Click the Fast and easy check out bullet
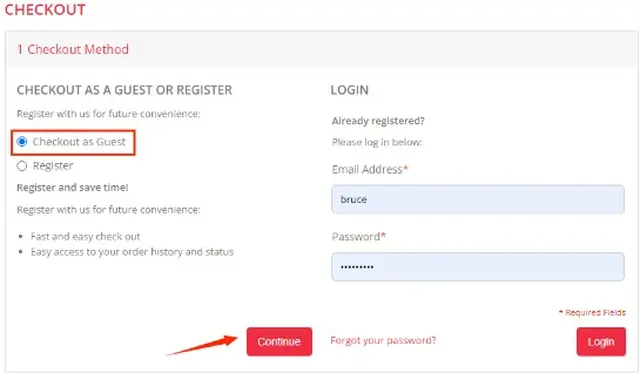This screenshot has height=373, width=640. tap(85, 237)
